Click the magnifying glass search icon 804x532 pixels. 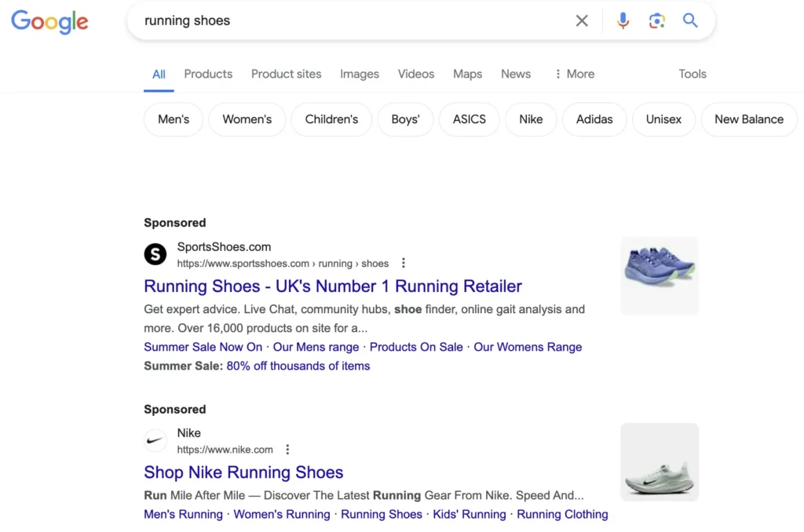click(690, 20)
